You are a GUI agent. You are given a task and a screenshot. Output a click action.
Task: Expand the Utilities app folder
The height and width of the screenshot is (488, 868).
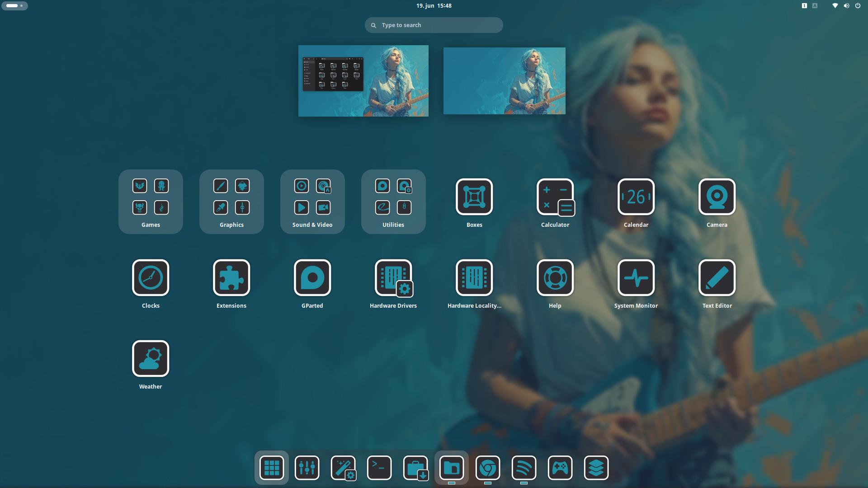tap(393, 202)
